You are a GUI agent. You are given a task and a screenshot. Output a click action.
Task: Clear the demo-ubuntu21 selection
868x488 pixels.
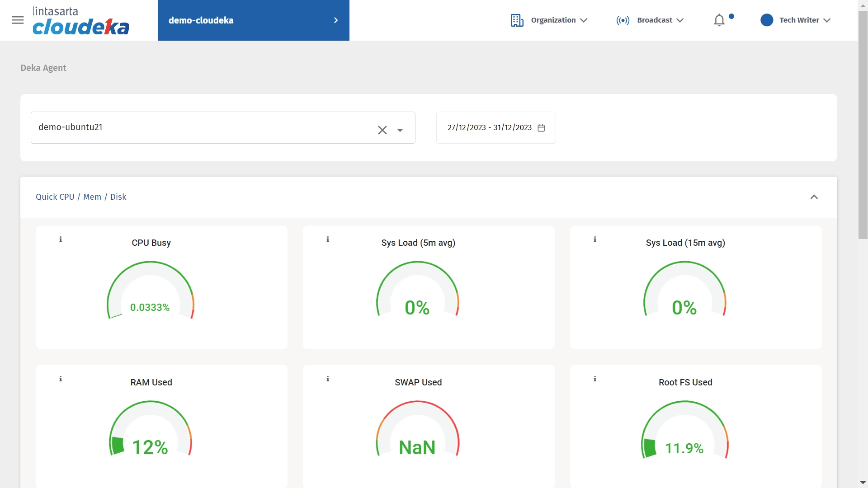click(x=382, y=130)
